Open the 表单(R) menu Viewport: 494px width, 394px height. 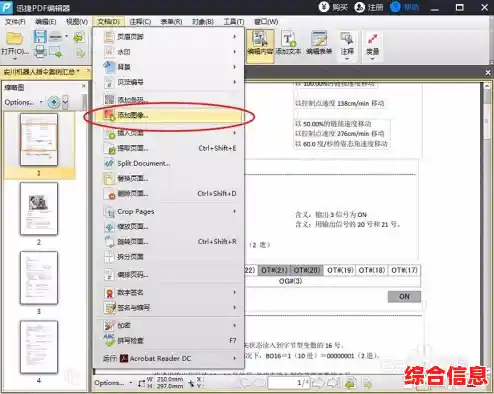[x=171, y=22]
